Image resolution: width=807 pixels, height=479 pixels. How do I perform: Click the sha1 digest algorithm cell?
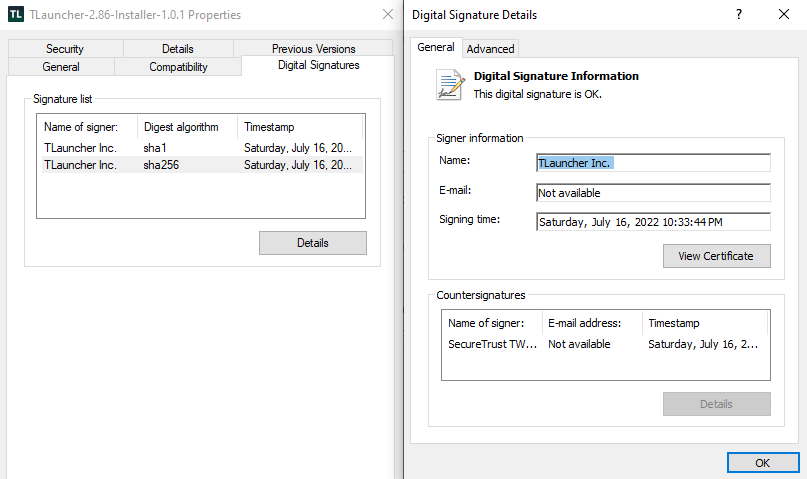click(154, 148)
